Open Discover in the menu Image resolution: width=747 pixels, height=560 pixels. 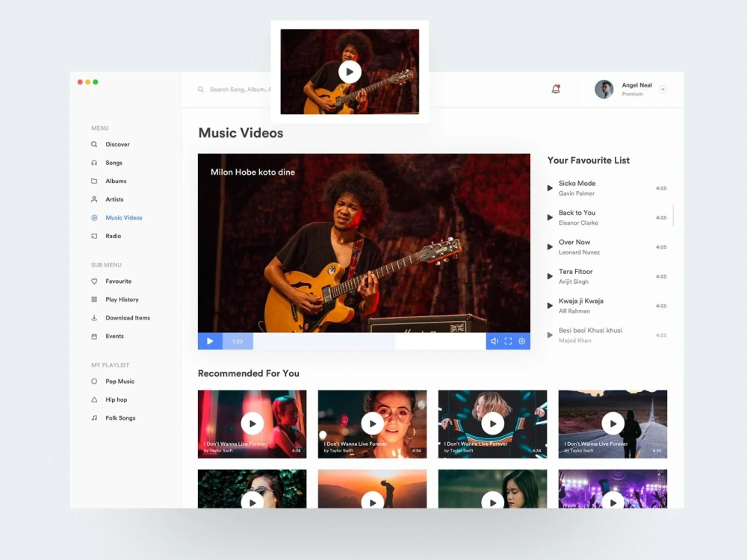click(117, 144)
